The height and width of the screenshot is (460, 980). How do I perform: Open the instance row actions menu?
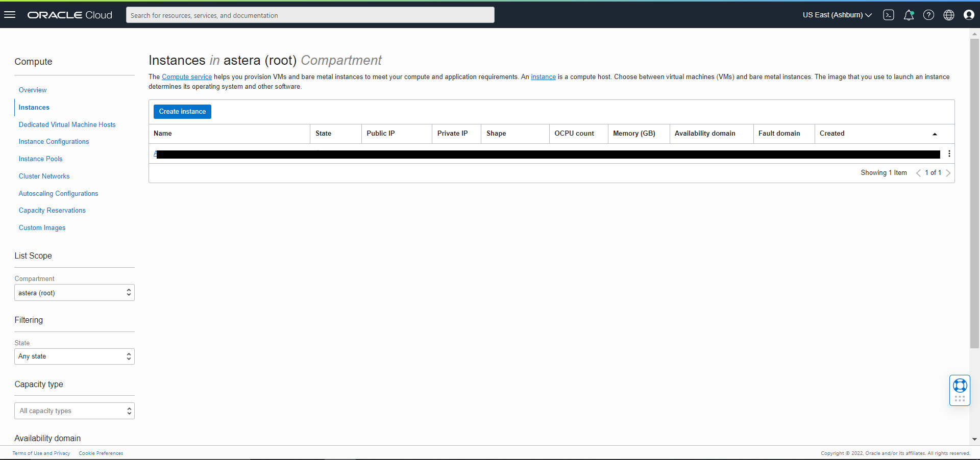pyautogui.click(x=949, y=154)
